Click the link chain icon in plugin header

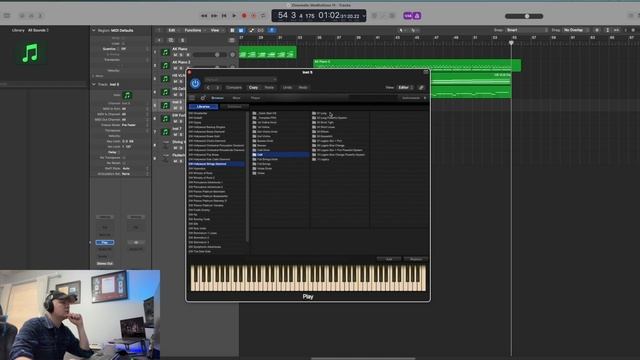[x=421, y=87]
